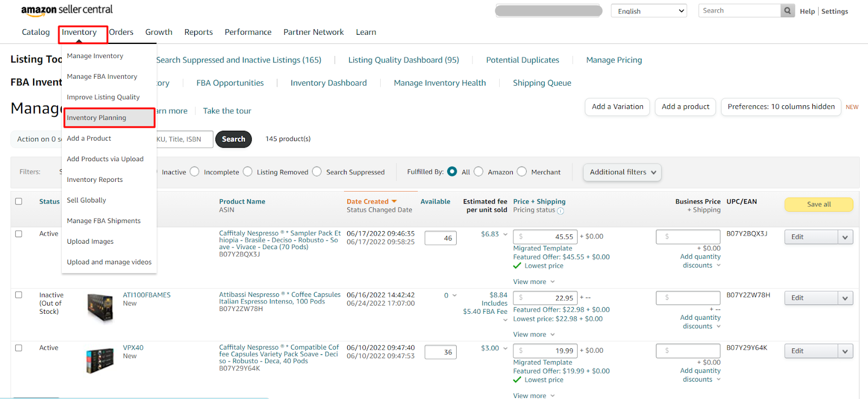Open the Potential Duplicates link
Image resolution: width=868 pixels, height=399 pixels.
coord(522,60)
